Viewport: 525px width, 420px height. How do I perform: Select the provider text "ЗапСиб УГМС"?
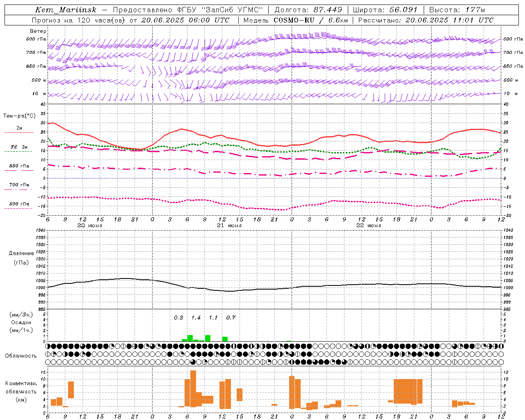pyautogui.click(x=232, y=10)
